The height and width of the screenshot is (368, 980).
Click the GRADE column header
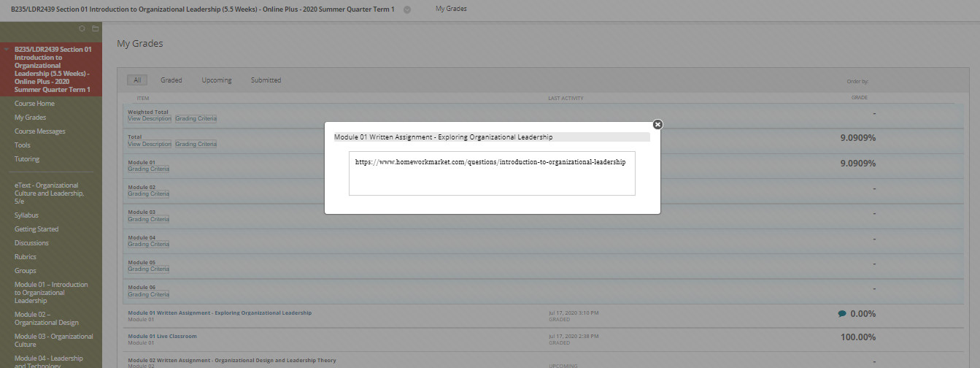tap(860, 97)
